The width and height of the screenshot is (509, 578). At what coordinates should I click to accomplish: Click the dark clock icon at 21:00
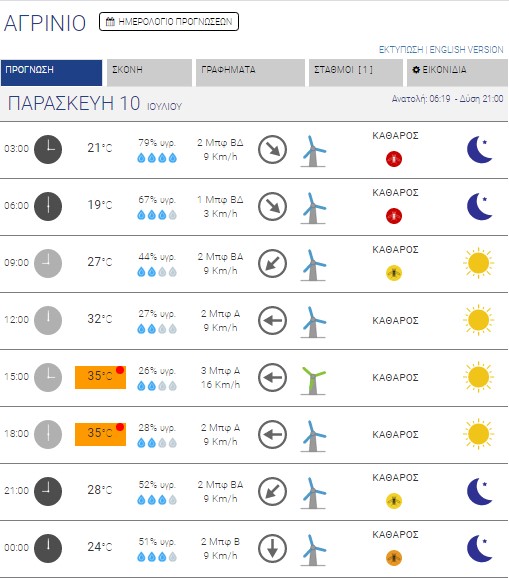(48, 491)
